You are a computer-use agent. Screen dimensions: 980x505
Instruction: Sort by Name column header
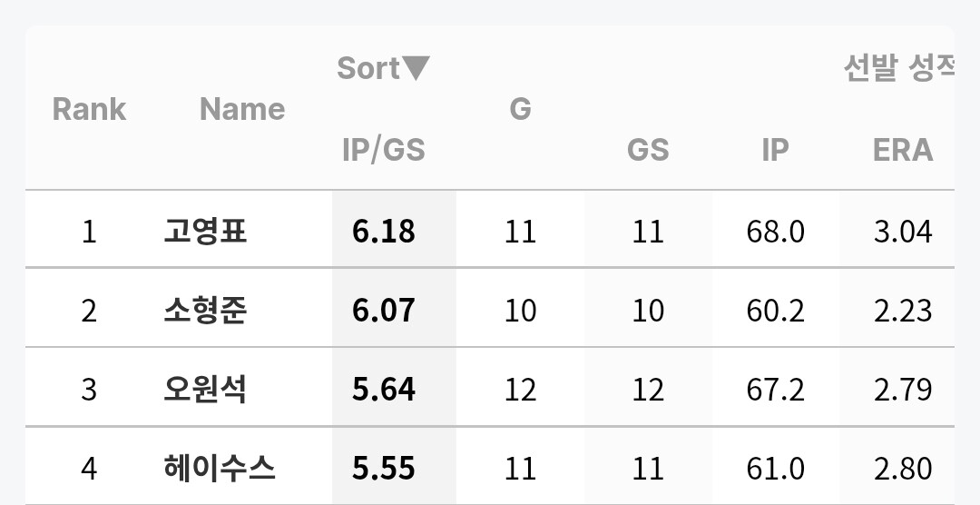tap(241, 109)
